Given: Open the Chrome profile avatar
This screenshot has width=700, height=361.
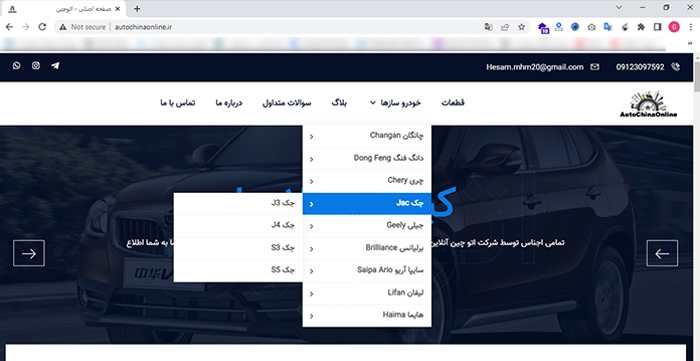Looking at the screenshot, I should click(674, 27).
